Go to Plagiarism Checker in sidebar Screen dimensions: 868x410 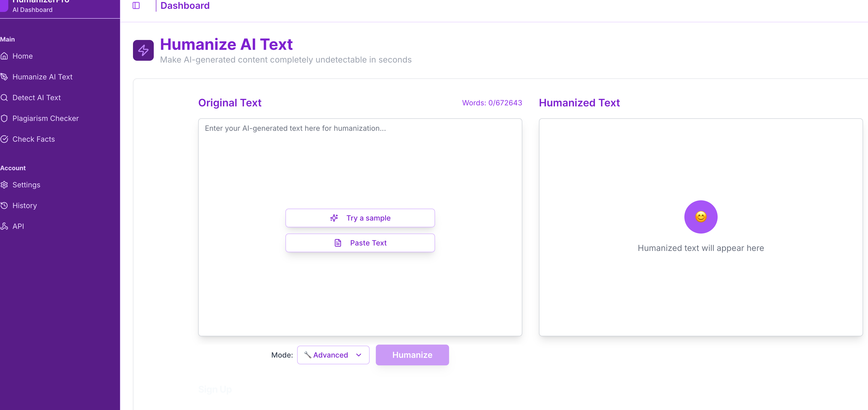[45, 119]
